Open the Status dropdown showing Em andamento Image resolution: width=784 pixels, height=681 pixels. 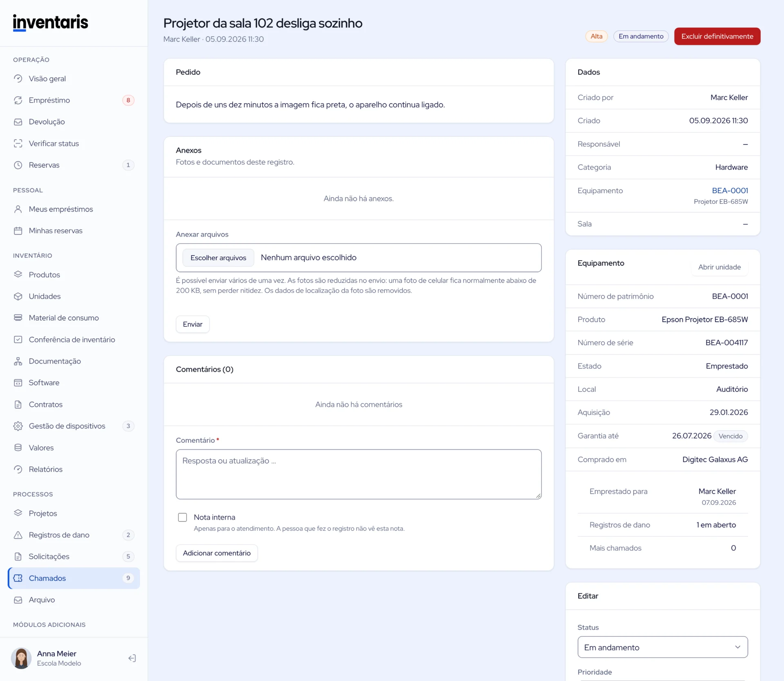pos(662,647)
